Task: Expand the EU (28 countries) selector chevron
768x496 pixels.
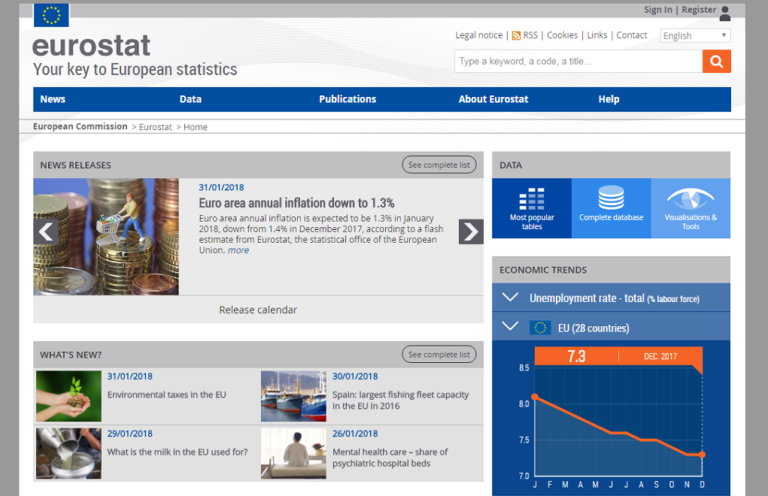Action: 510,326
